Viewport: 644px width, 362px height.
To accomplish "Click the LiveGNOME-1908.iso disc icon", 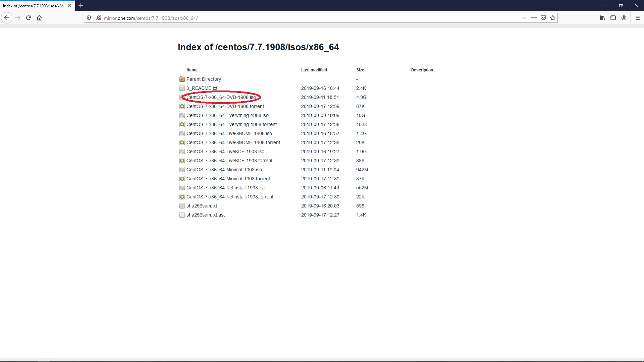I will [182, 133].
